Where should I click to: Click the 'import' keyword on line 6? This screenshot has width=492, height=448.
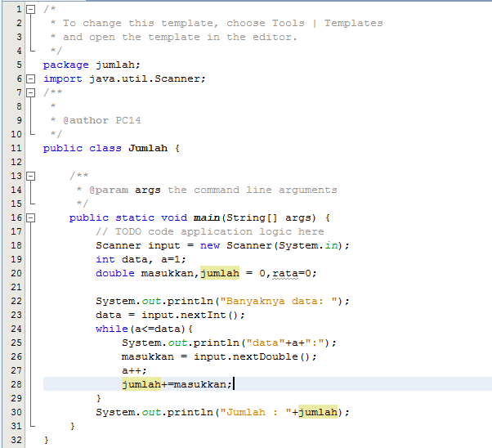63,78
